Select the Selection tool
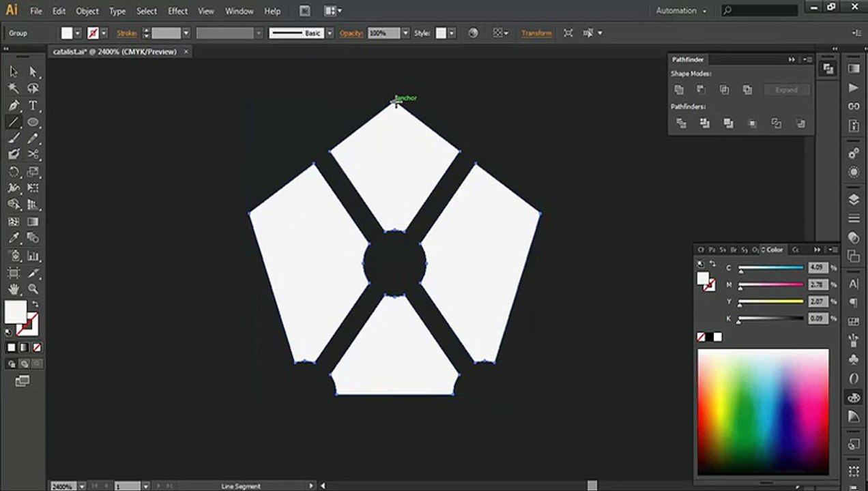 click(14, 72)
